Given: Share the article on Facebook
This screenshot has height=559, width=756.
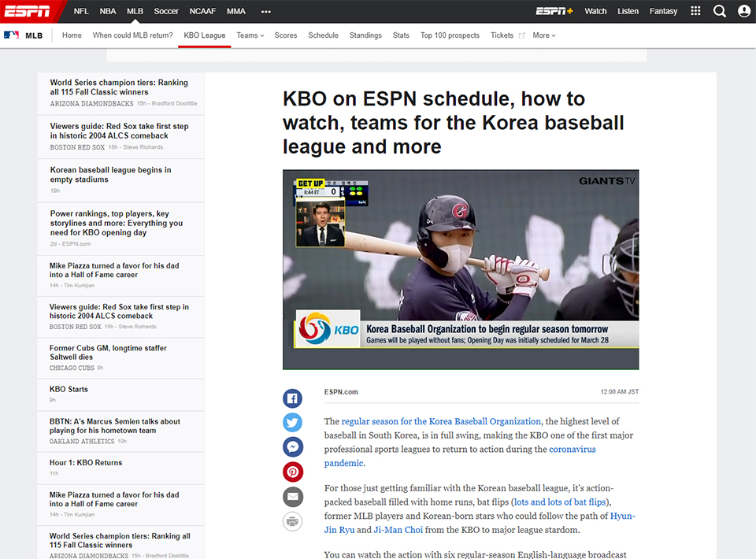Looking at the screenshot, I should (x=292, y=398).
